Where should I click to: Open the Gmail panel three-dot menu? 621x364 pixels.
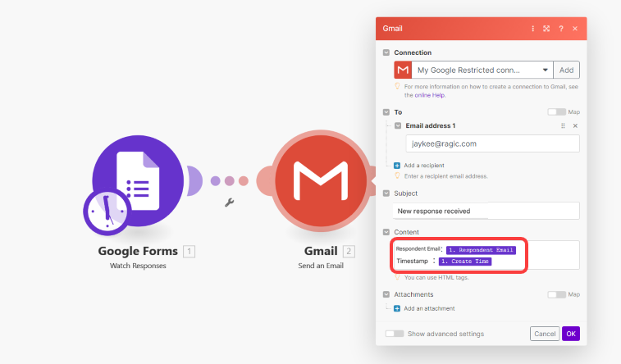pos(532,29)
